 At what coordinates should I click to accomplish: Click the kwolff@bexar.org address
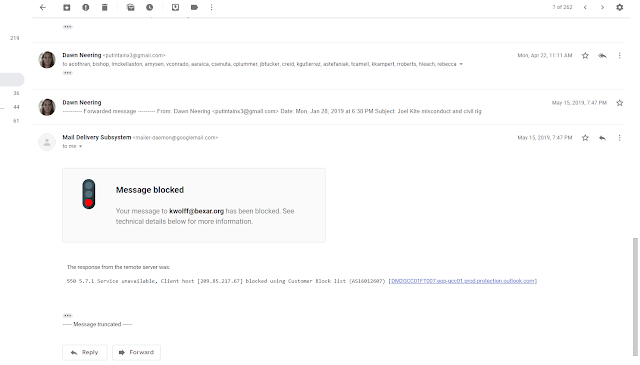tap(196, 211)
